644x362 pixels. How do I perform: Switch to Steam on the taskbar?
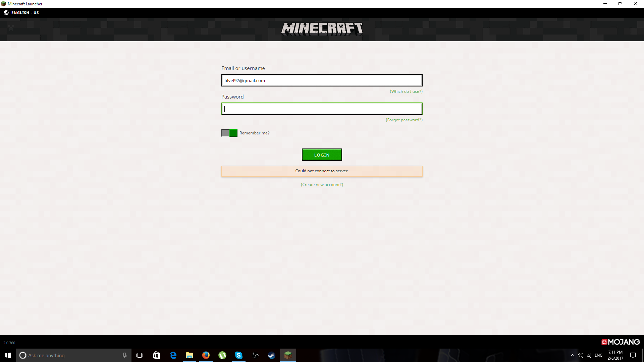[271, 355]
